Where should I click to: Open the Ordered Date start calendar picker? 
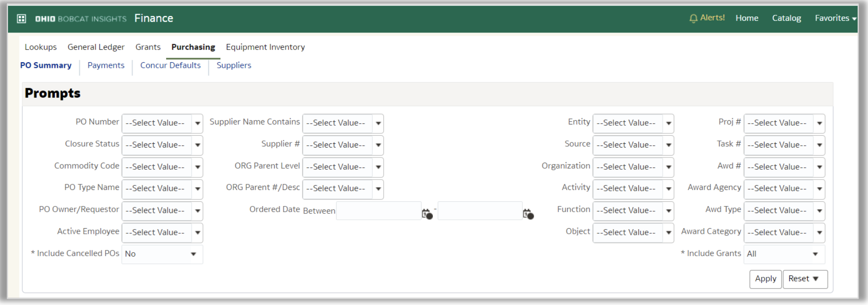[x=427, y=214]
